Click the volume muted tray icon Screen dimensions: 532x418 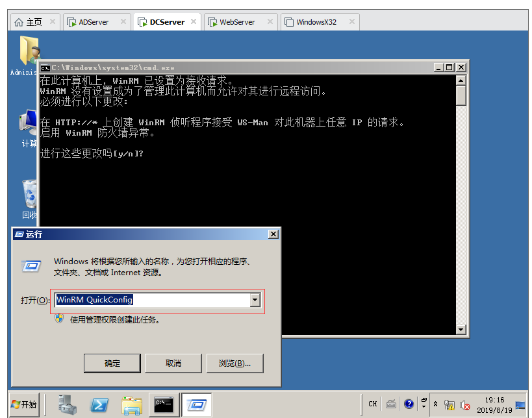point(464,405)
